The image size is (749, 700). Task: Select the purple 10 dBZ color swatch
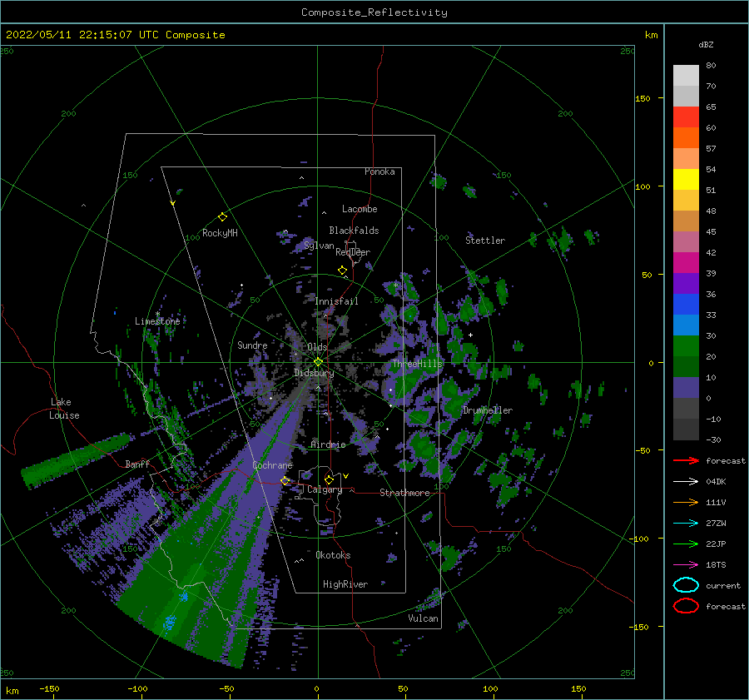pyautogui.click(x=686, y=388)
